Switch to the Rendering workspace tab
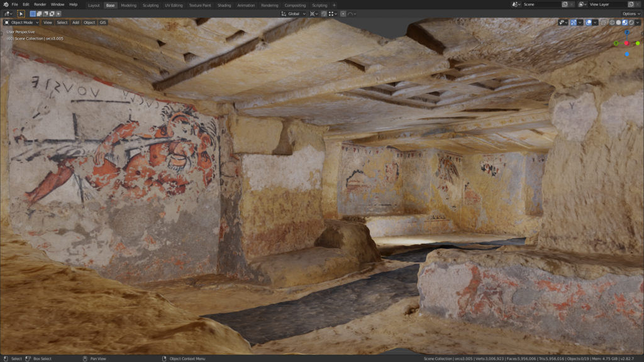Image resolution: width=644 pixels, height=362 pixels. click(269, 5)
